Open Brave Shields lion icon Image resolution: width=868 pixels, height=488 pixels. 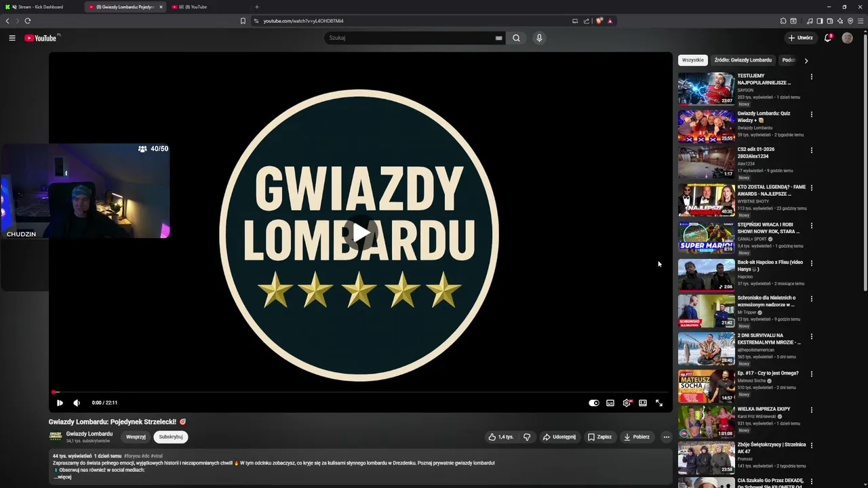(599, 21)
